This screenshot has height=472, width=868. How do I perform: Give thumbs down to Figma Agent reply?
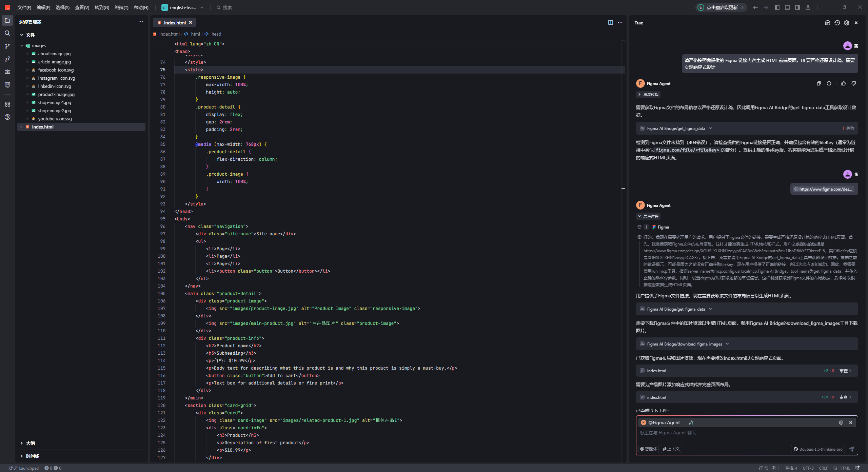point(854,83)
